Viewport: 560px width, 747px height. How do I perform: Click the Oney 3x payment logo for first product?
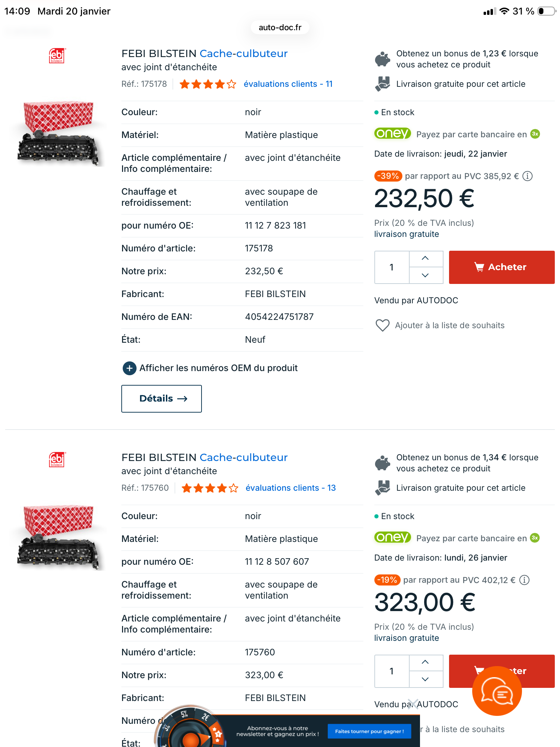pyautogui.click(x=392, y=134)
